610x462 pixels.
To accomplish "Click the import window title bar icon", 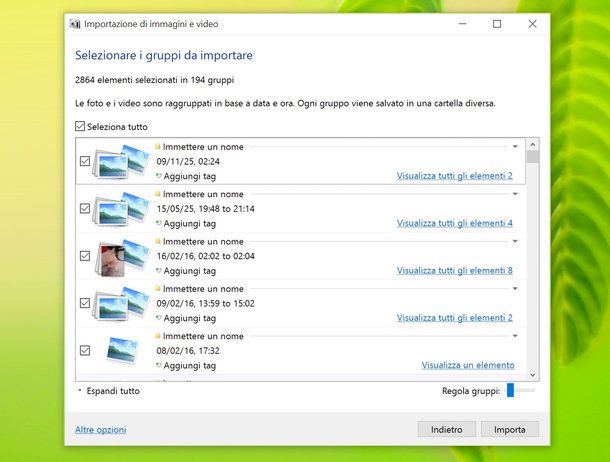I will [75, 24].
